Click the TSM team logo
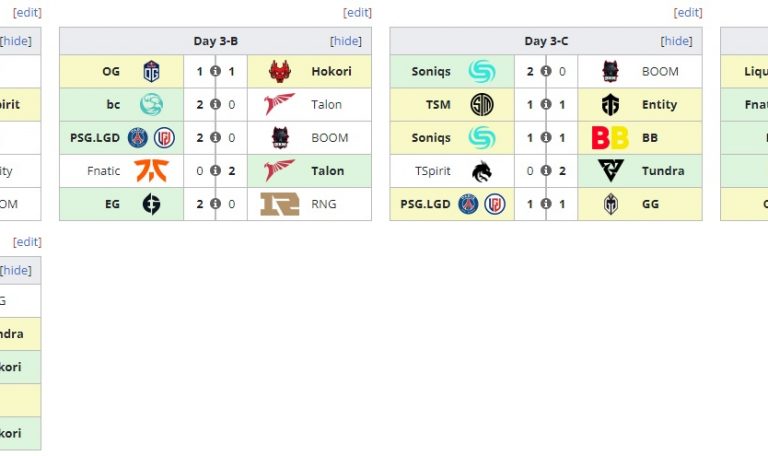768x456 pixels. (x=482, y=104)
